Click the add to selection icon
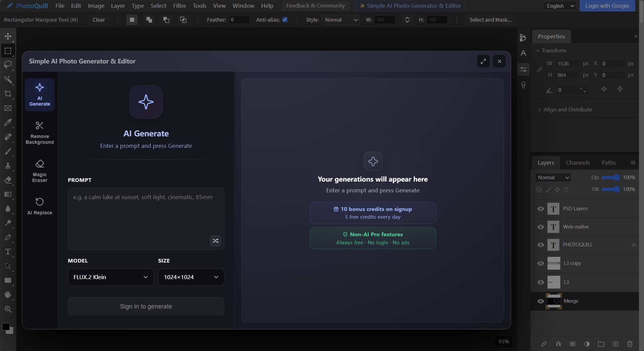 point(149,20)
